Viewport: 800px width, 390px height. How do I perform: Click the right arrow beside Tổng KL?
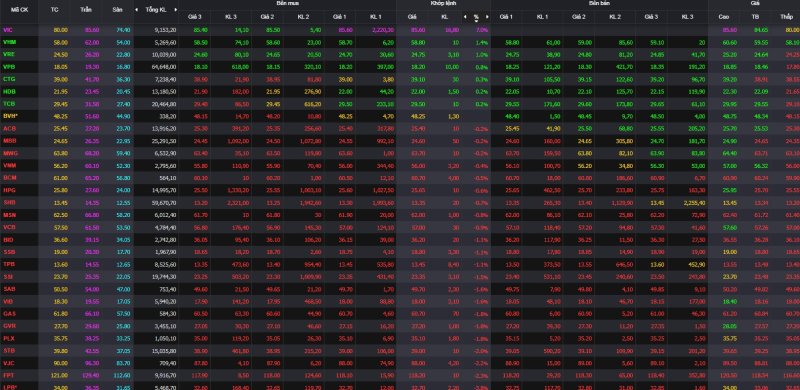point(176,9)
